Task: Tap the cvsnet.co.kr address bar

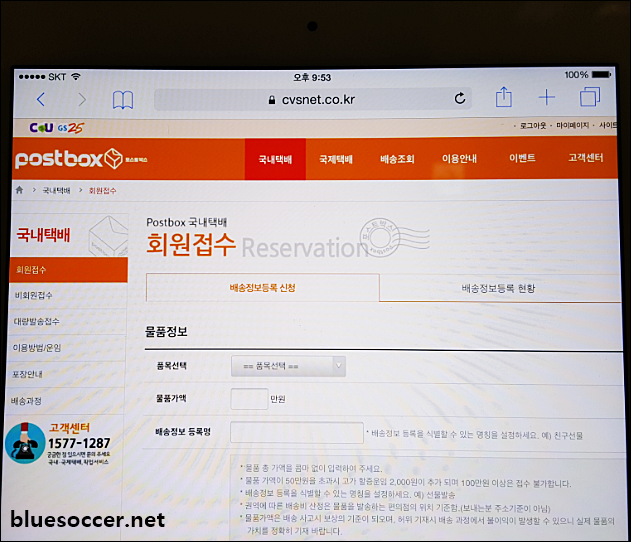Action: pyautogui.click(x=312, y=99)
